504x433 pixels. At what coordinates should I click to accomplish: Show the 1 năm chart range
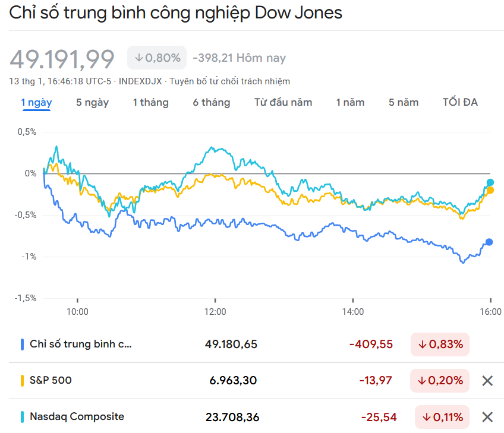point(350,102)
